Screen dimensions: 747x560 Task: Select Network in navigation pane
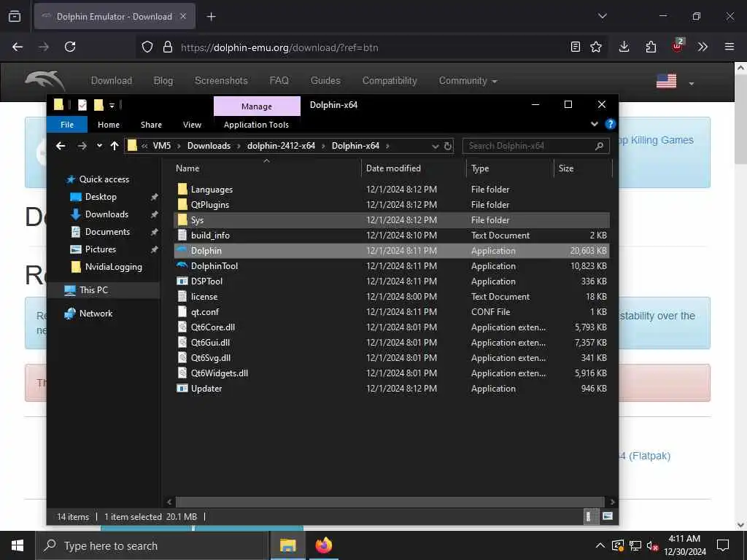pyautogui.click(x=96, y=314)
